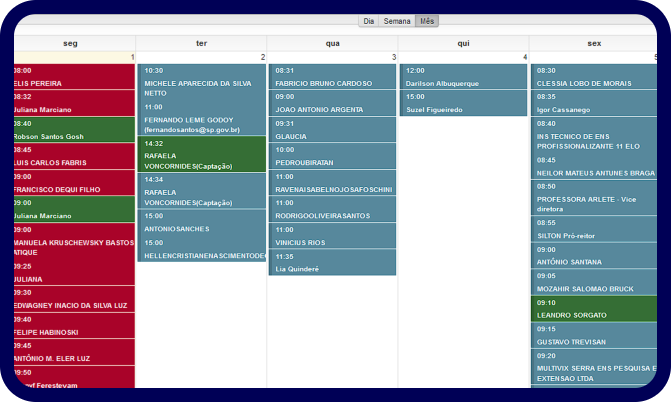Click the day number 2 in Tuesday column

(262, 57)
